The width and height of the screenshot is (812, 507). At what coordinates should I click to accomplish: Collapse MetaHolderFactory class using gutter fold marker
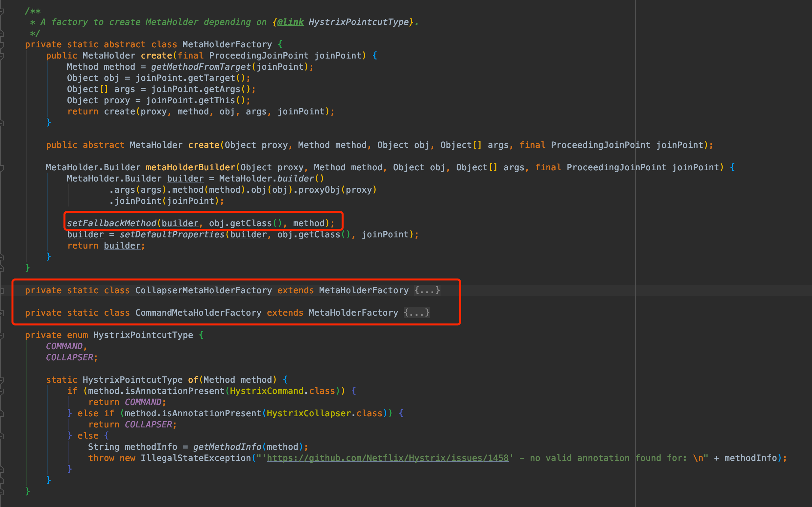coord(2,45)
